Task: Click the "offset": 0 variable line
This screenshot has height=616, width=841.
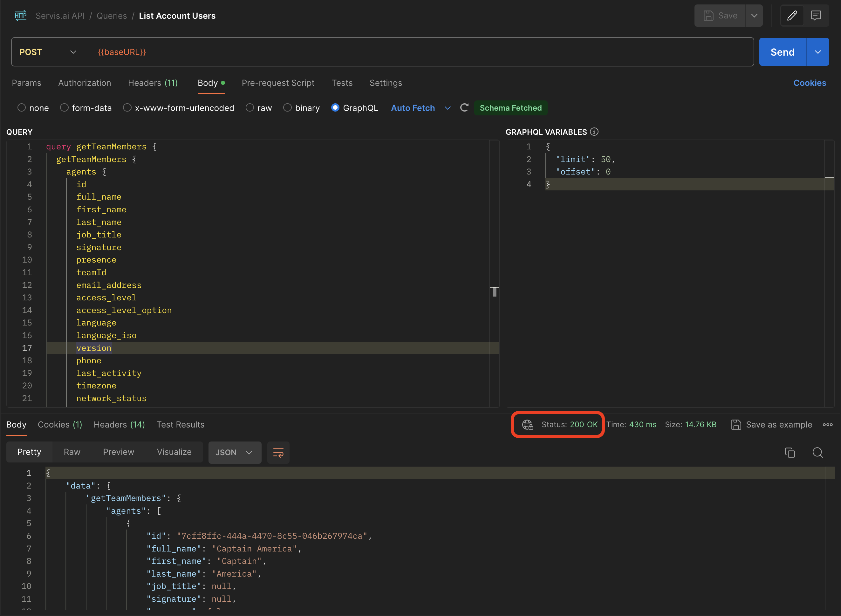Action: 583,172
